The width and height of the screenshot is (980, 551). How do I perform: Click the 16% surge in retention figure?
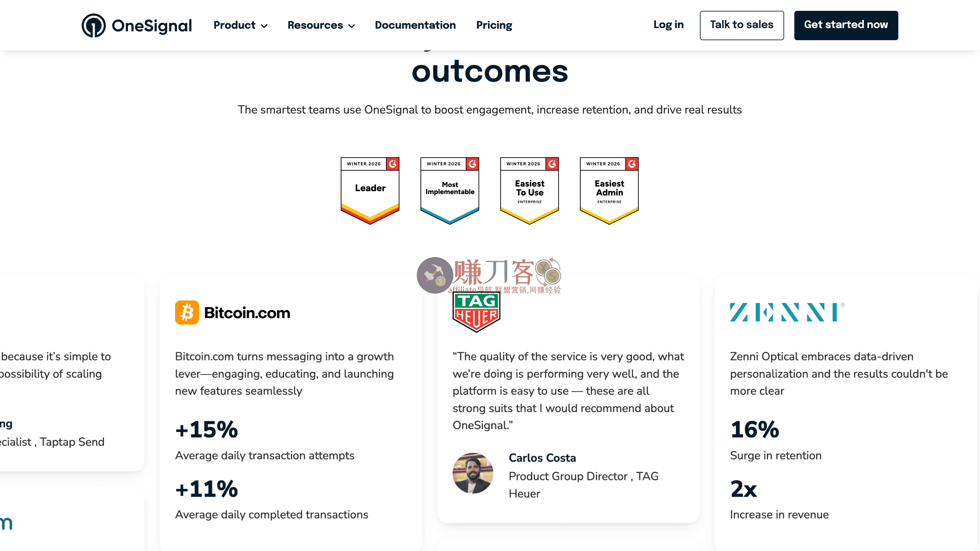pyautogui.click(x=755, y=430)
